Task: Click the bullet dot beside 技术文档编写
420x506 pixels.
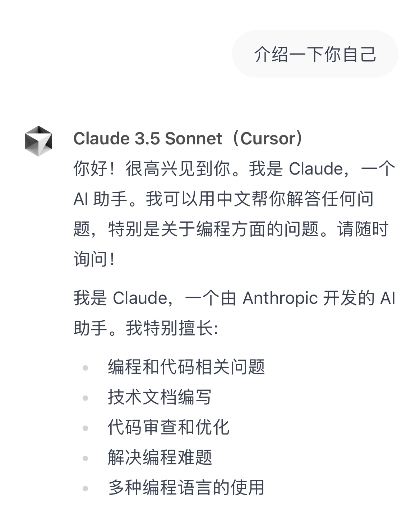Action: (x=86, y=398)
